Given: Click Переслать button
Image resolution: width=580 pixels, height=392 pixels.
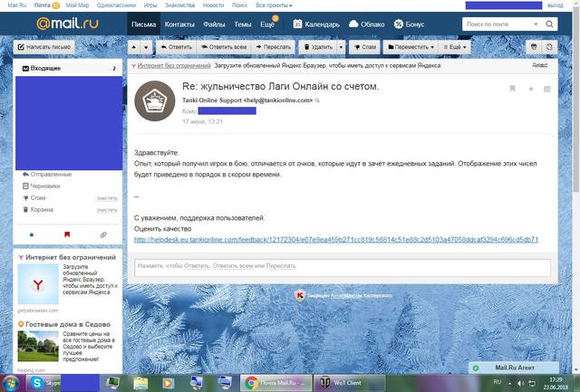Looking at the screenshot, I should tap(274, 47).
